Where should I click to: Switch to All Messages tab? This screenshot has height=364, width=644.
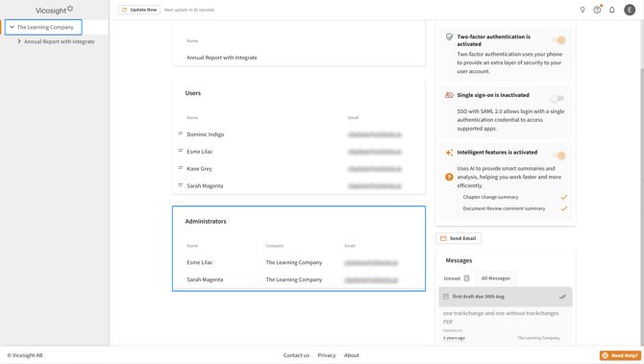(x=495, y=279)
